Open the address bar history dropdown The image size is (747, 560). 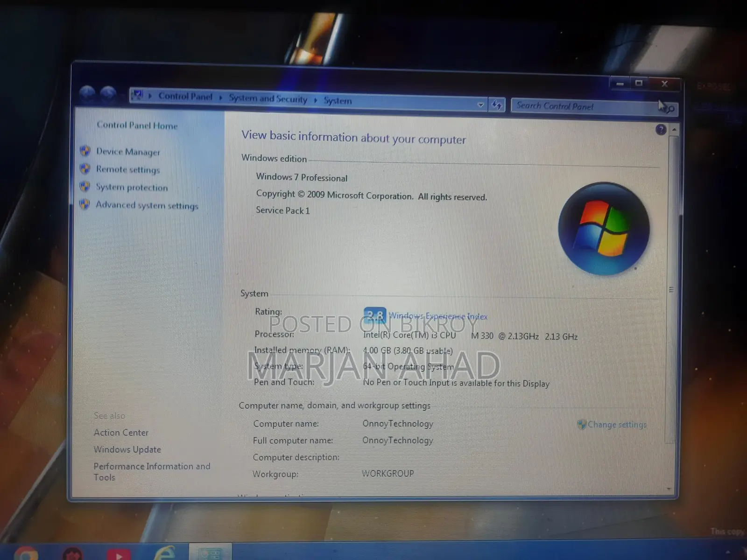[x=480, y=105]
